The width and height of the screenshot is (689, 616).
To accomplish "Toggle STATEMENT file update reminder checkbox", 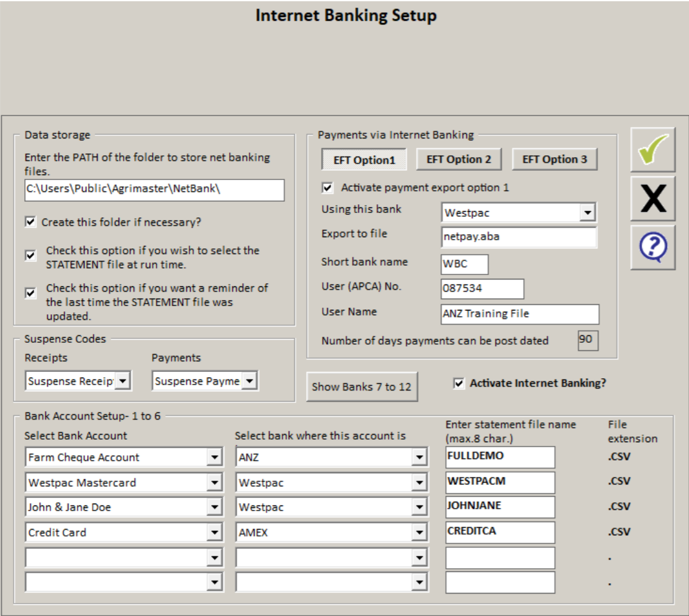I will tap(30, 293).
